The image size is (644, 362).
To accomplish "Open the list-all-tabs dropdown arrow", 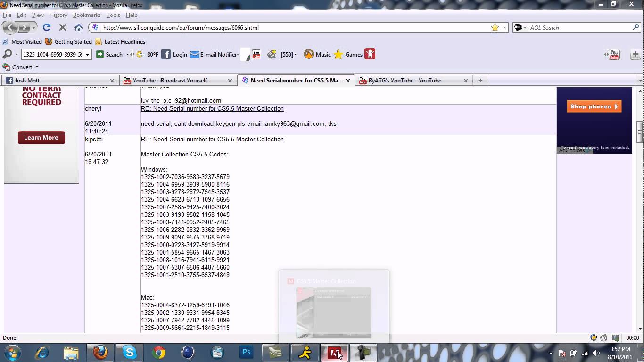I will [x=640, y=81].
